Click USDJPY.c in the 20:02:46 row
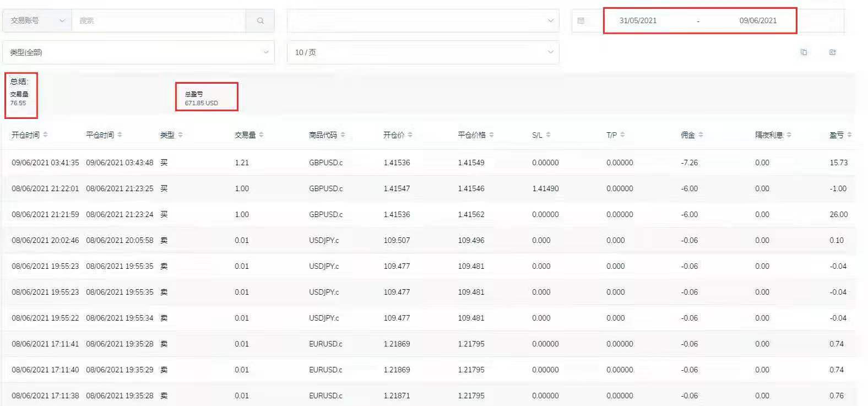Image resolution: width=868 pixels, height=406 pixels. tap(324, 241)
